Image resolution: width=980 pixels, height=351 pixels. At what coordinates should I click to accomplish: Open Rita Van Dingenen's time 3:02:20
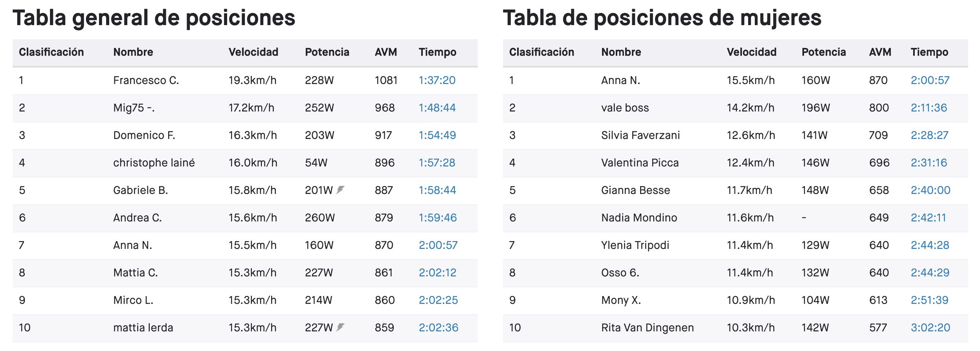coord(930,328)
